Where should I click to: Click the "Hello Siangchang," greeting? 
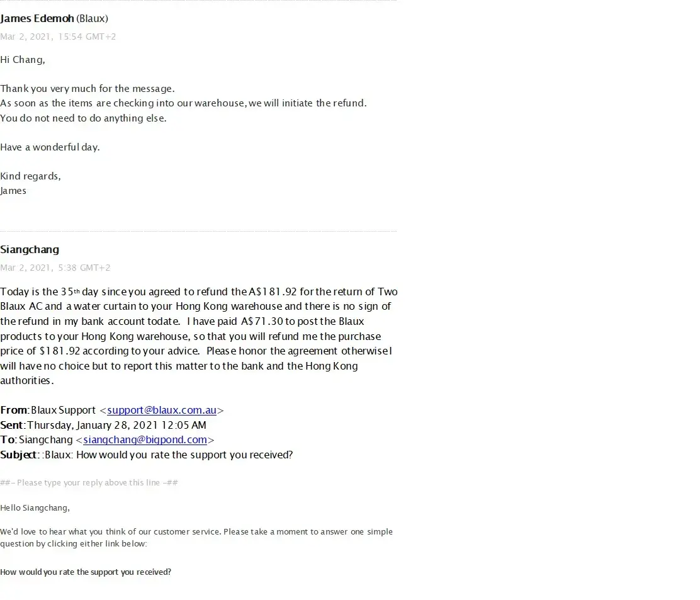(35, 507)
